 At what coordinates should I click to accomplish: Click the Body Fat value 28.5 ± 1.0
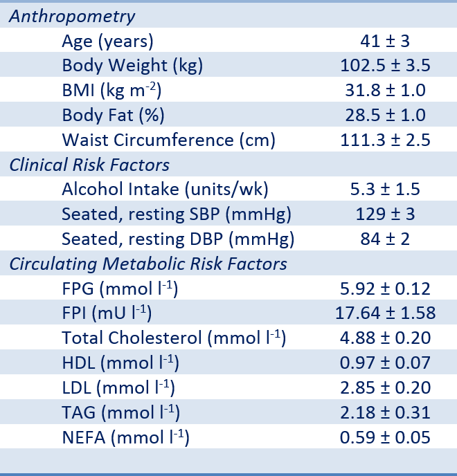[x=385, y=116]
